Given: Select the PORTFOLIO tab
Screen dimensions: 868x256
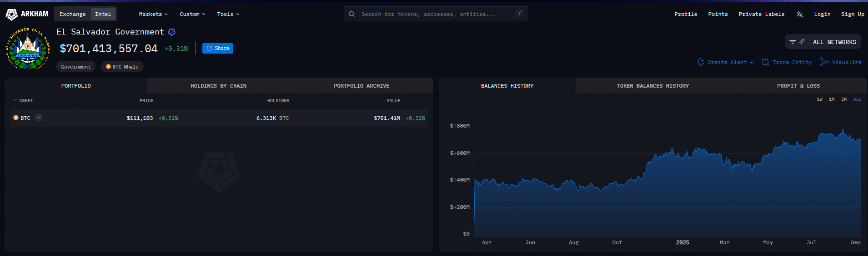Looking at the screenshot, I should (76, 85).
